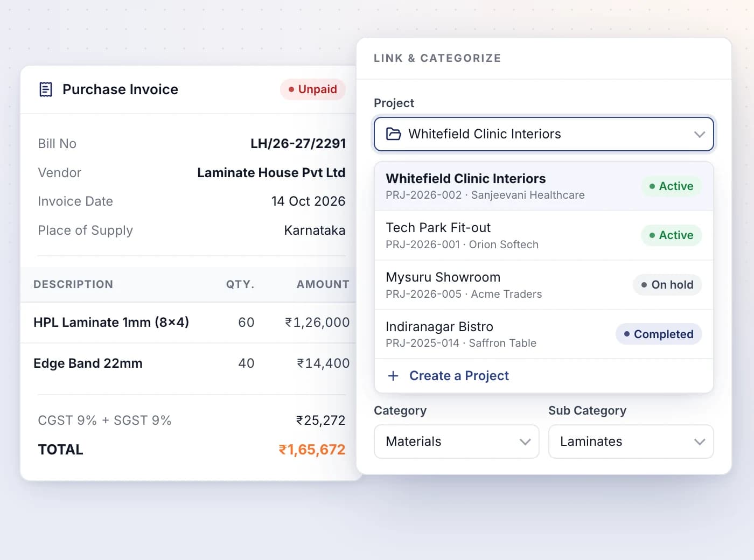Click the ₹1,26,000 amount
This screenshot has height=560, width=754.
317,323
